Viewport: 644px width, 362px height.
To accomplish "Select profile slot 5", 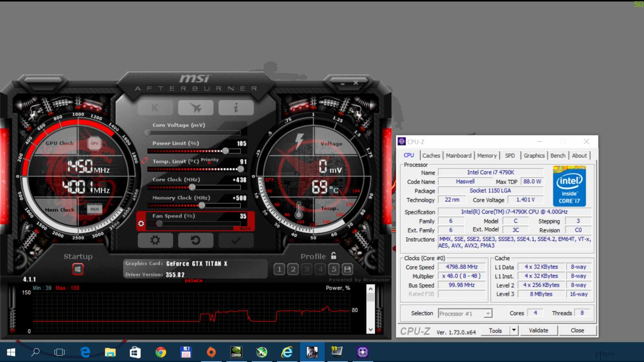I will click(x=334, y=269).
